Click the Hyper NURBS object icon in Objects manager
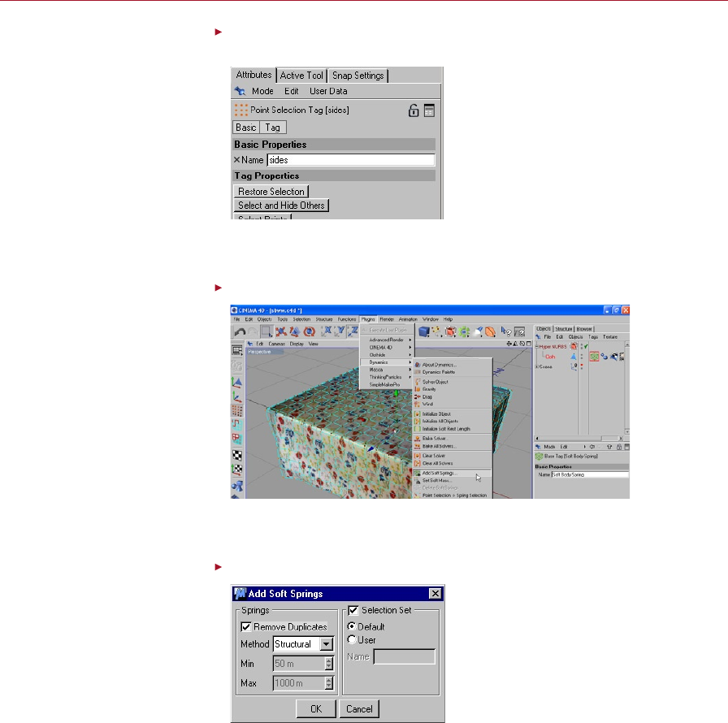 (x=574, y=346)
